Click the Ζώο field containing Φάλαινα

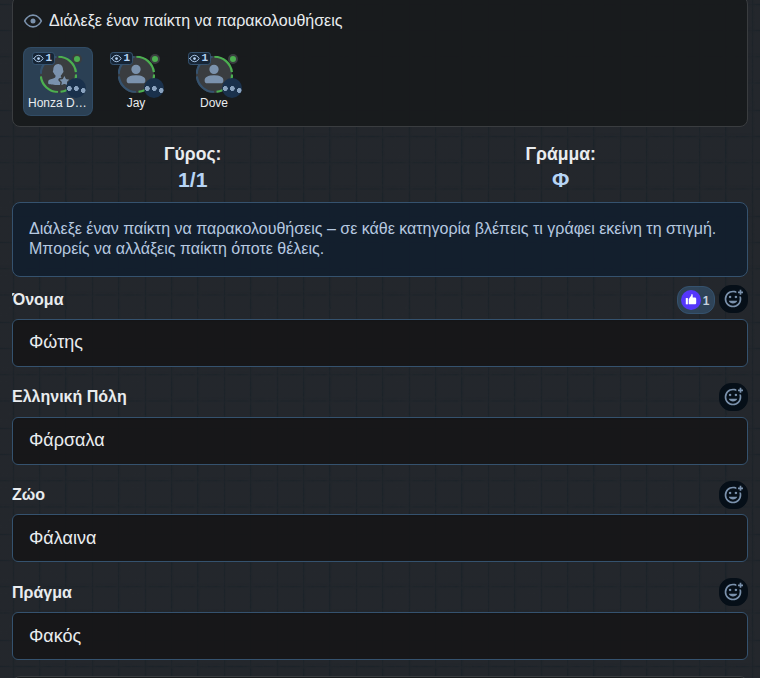(x=380, y=538)
